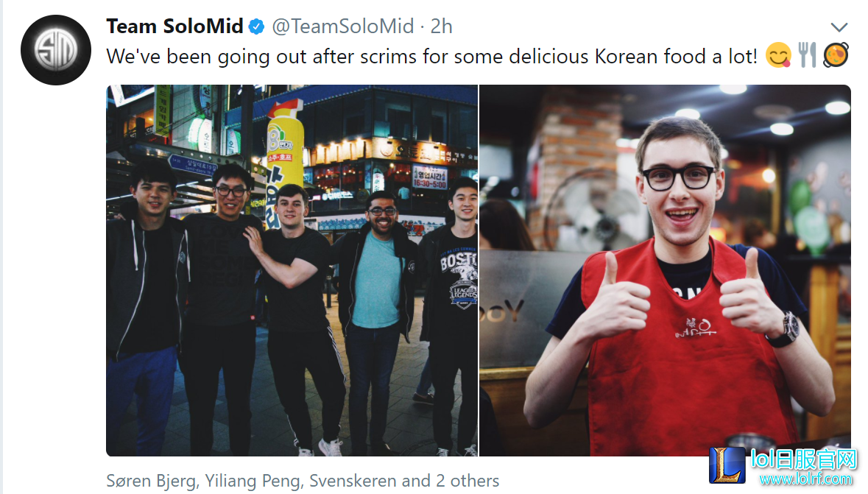Viewport: 868px width, 494px height.
Task: Open the Team SoloMid display name
Action: point(175,26)
